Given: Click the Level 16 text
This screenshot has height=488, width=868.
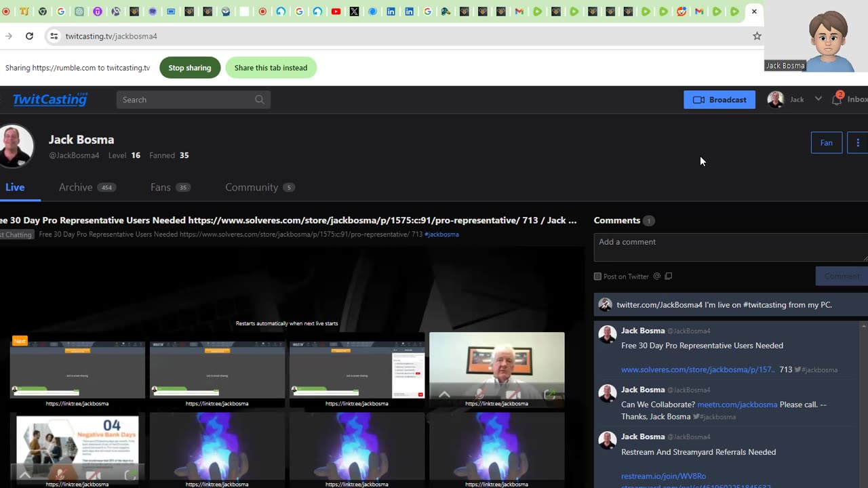Looking at the screenshot, I should pos(124,155).
